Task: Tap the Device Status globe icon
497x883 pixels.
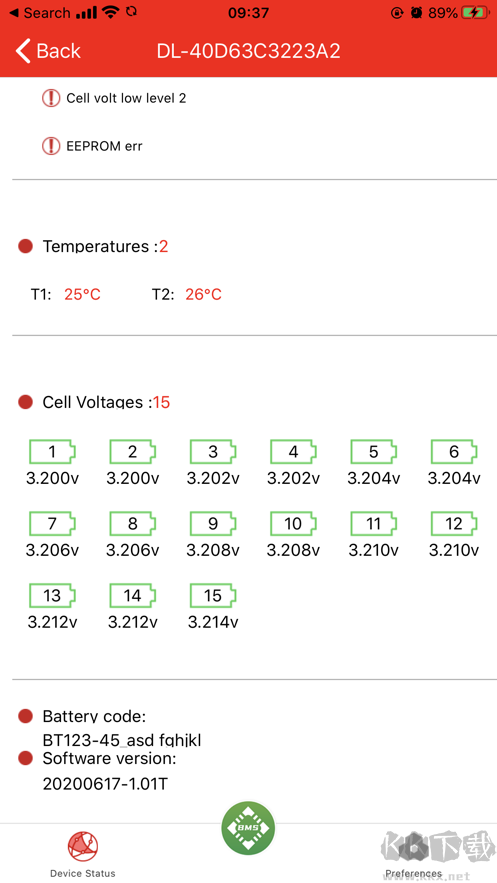Action: (83, 846)
